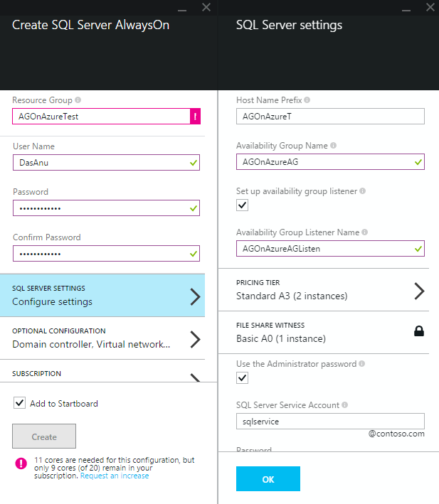
Task: Click the Availability Group Listener Name field
Action: pyautogui.click(x=324, y=248)
